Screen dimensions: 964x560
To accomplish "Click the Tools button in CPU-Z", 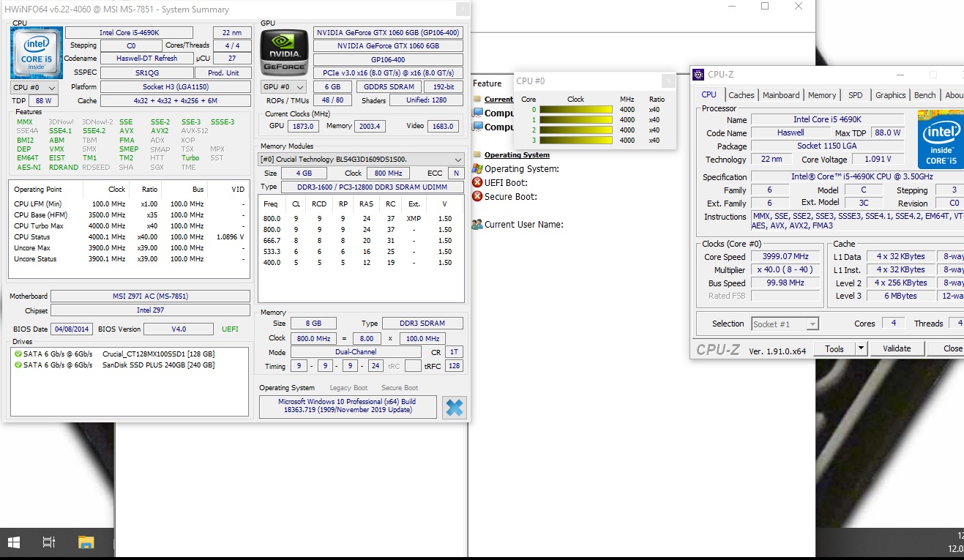I will tap(834, 349).
